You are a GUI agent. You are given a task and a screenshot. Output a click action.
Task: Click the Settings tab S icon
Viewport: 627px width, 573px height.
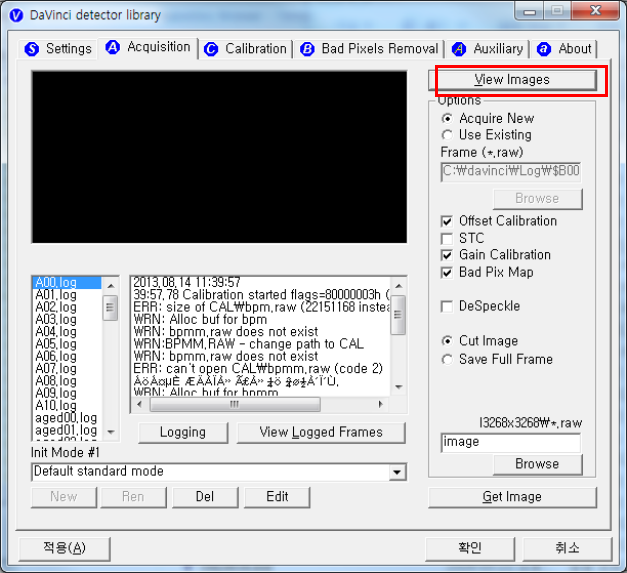pos(32,49)
